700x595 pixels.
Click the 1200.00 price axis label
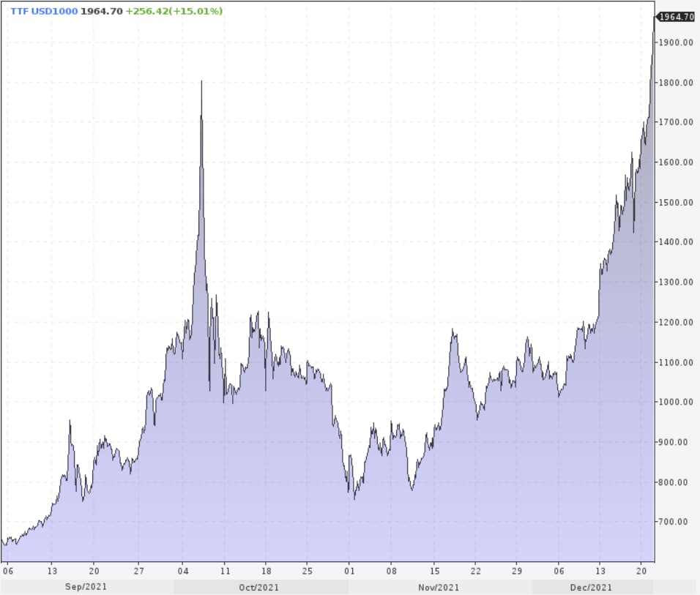coord(677,322)
